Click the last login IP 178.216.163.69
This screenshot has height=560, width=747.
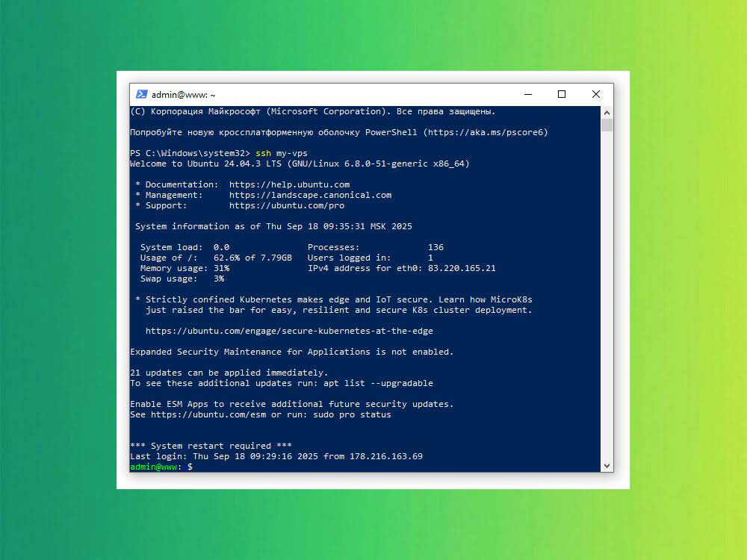pyautogui.click(x=386, y=457)
